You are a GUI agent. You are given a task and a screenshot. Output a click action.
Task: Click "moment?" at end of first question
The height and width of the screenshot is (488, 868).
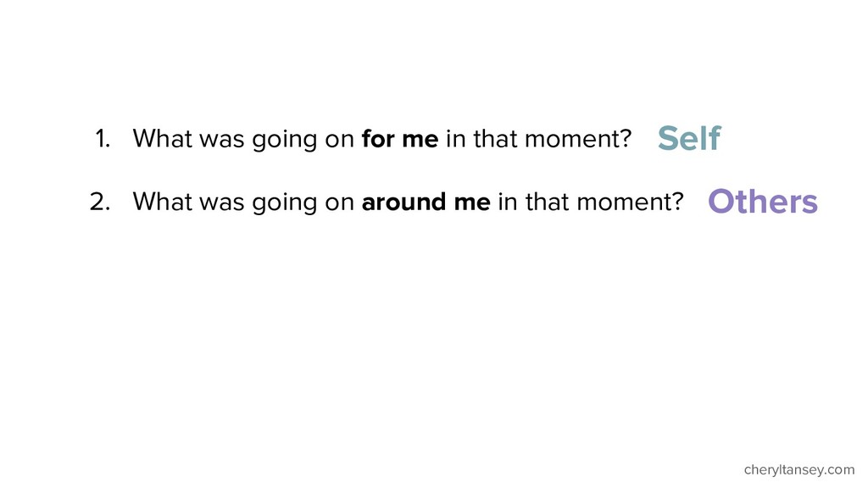click(578, 139)
